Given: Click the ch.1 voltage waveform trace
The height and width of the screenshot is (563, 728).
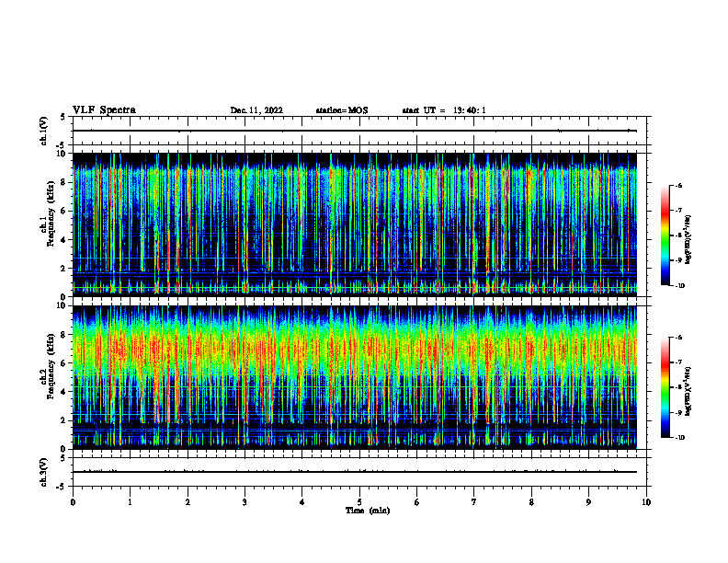Looking at the screenshot, I should [x=354, y=131].
